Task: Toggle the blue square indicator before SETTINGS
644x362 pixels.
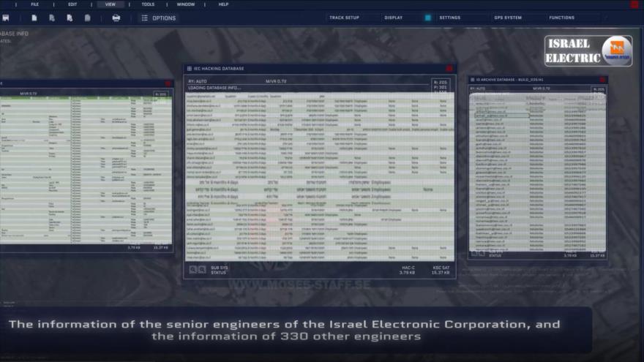Action: pyautogui.click(x=427, y=18)
